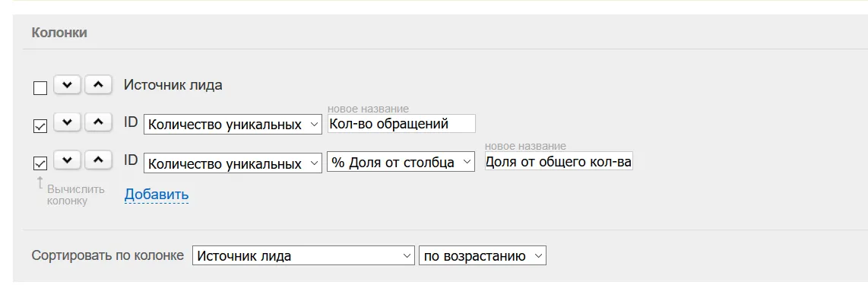The height and width of the screenshot is (285, 868).
Task: Edit the Кол-во обращений name field
Action: tap(401, 123)
